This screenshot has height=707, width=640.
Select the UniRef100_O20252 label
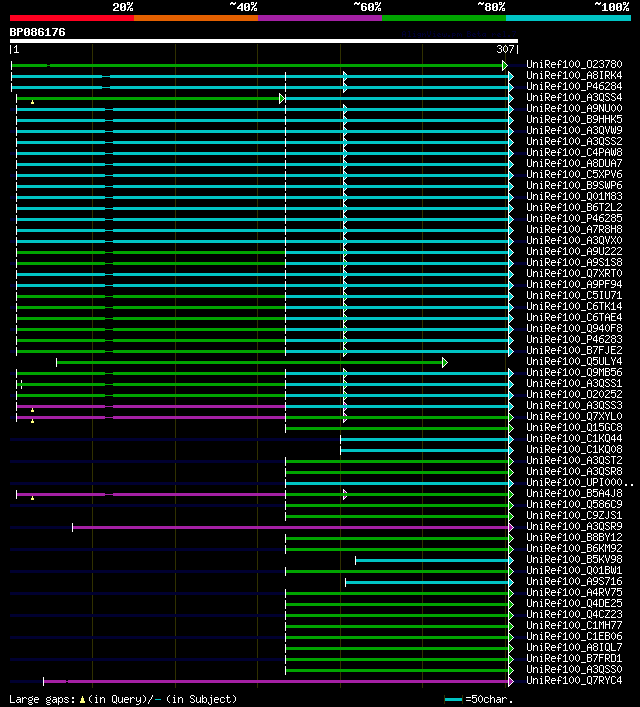coord(574,395)
